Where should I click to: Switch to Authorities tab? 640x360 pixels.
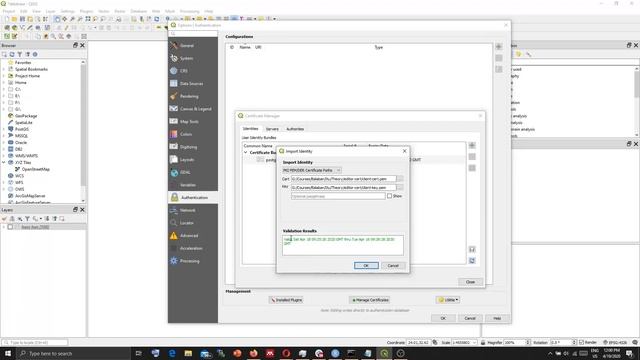pyautogui.click(x=295, y=129)
